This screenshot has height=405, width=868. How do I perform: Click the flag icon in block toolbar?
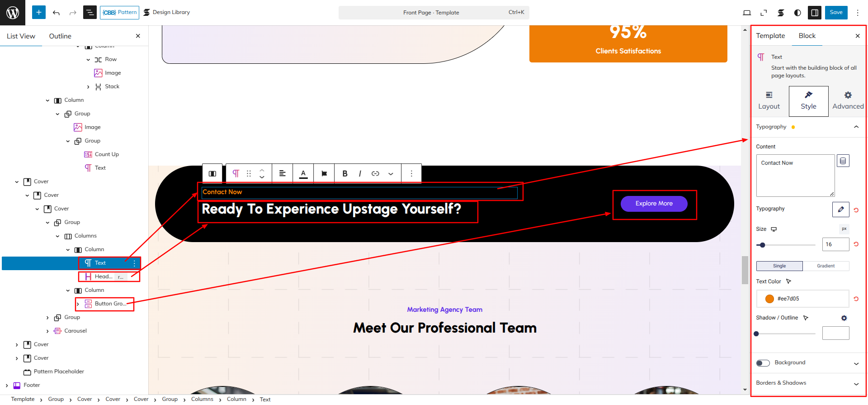[324, 174]
